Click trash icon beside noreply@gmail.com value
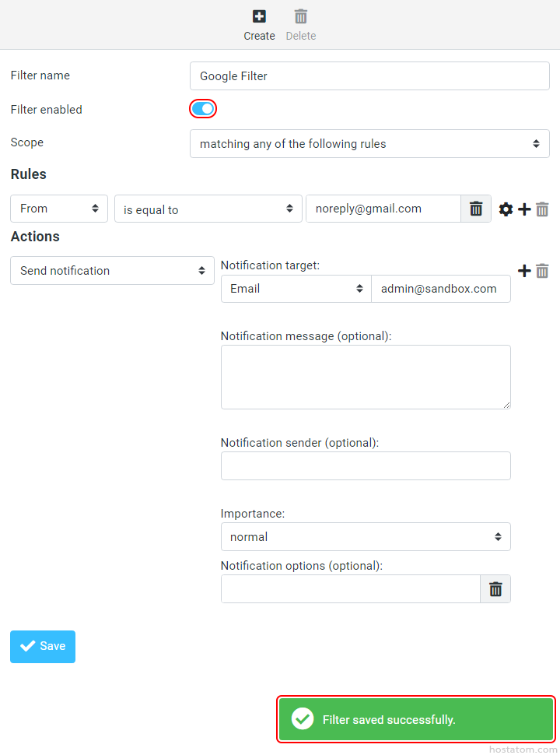The height and width of the screenshot is (755, 560). [476, 209]
